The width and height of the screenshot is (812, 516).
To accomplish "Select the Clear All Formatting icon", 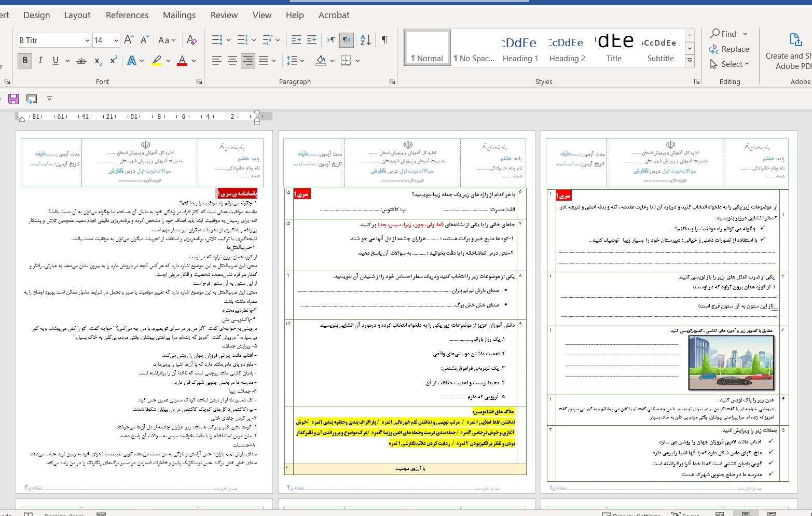I will click(x=192, y=39).
